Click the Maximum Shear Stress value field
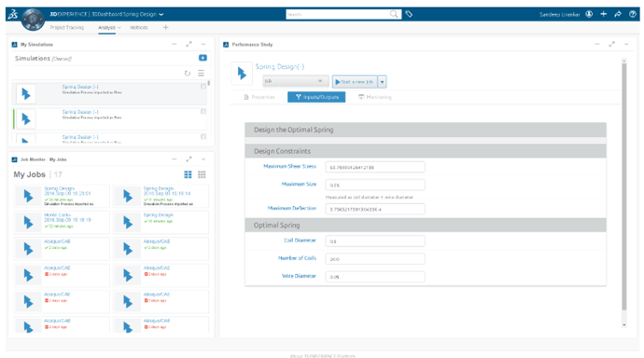This screenshot has width=644, height=358. coord(375,167)
